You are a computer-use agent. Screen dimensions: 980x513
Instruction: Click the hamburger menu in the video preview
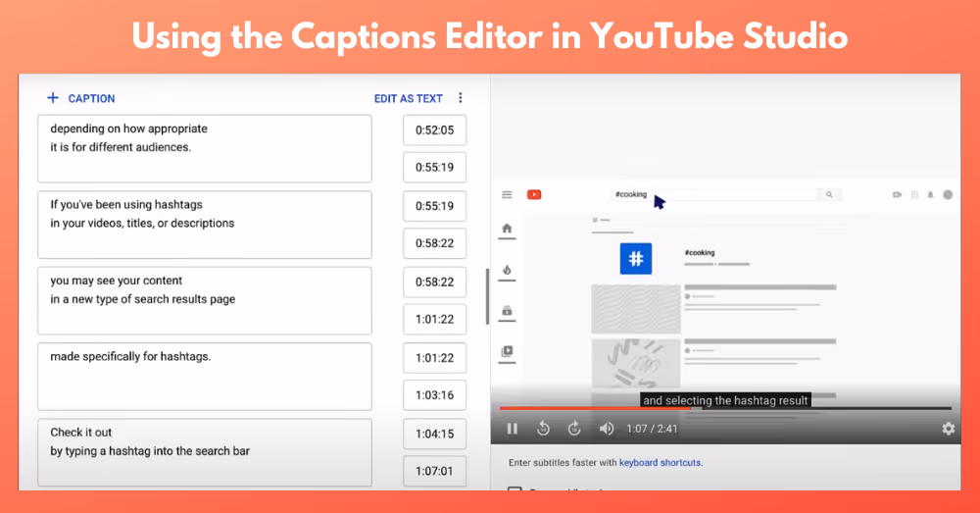[507, 194]
